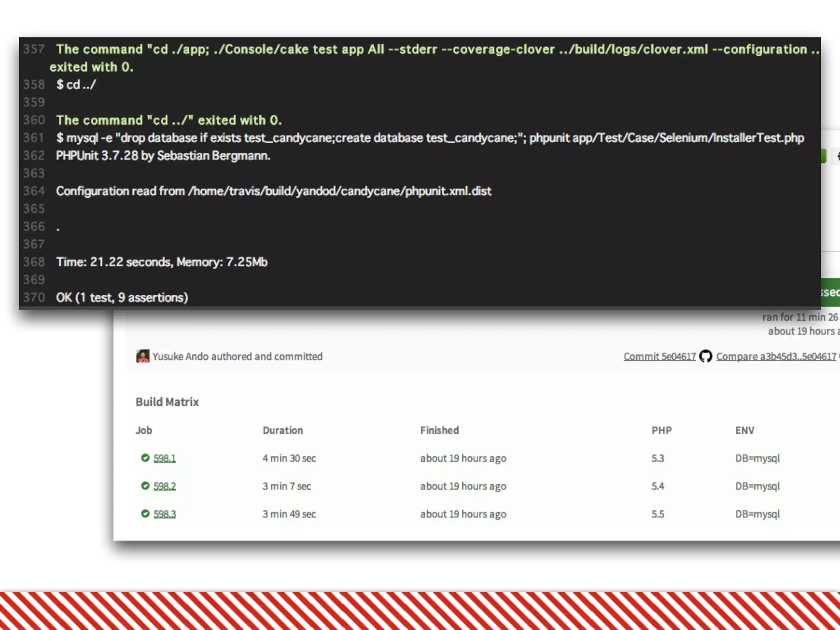Click Yusuke Ando's avatar image
Viewport: 840px width, 630px height.
pos(143,356)
